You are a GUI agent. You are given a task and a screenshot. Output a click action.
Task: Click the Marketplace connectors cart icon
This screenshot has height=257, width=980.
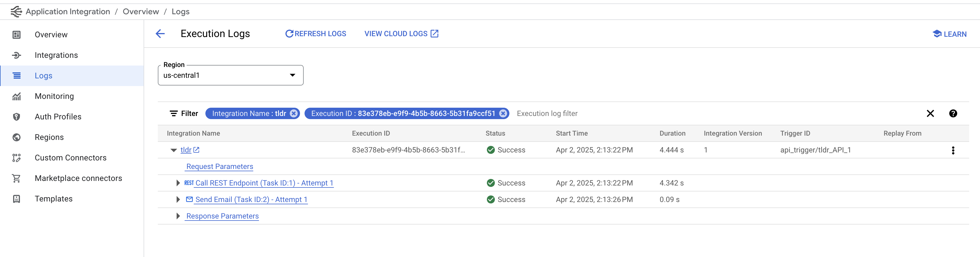tap(16, 178)
